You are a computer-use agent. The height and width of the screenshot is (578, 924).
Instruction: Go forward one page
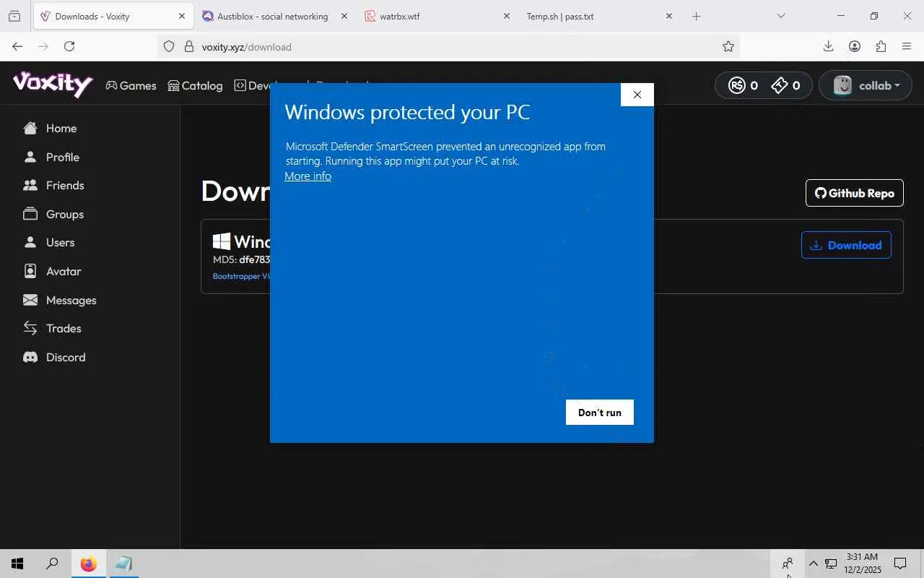43,46
